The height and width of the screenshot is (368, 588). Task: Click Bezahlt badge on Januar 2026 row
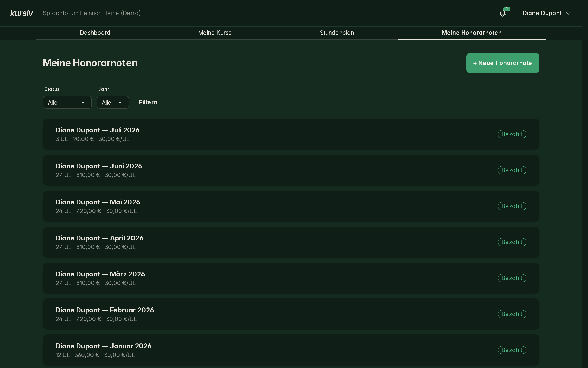(x=512, y=350)
